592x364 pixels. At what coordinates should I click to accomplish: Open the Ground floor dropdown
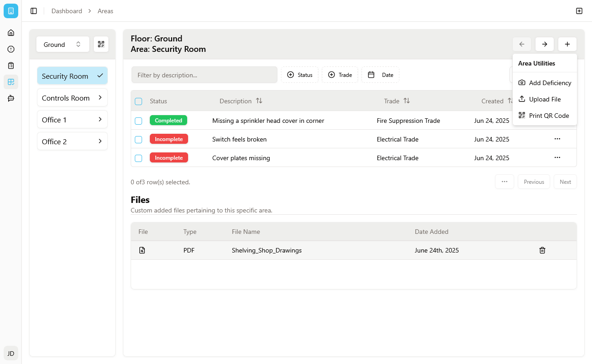[x=63, y=44]
